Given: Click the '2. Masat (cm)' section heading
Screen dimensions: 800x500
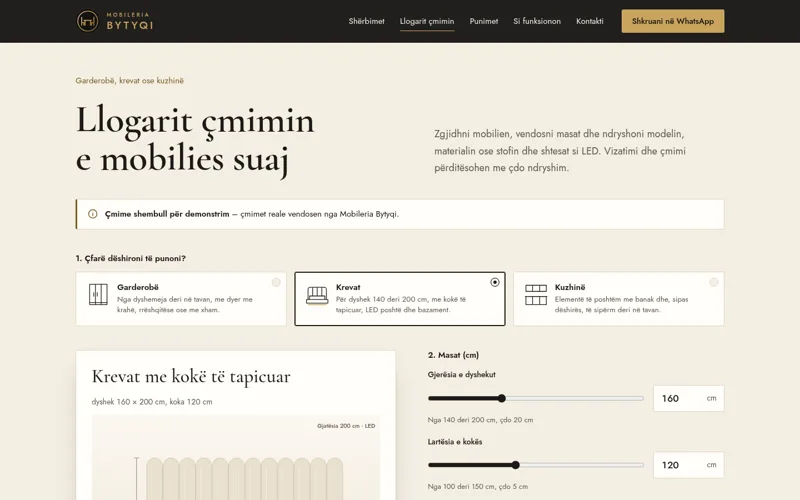Looking at the screenshot, I should click(453, 355).
